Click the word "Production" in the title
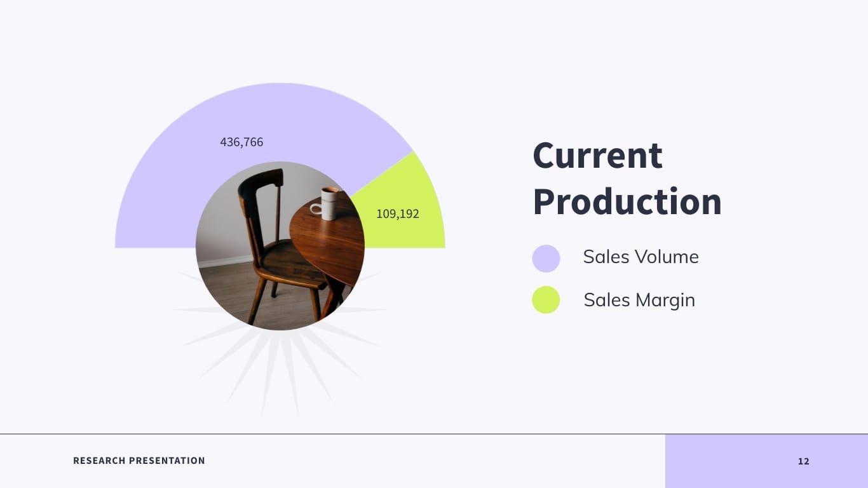The image size is (868, 488). (x=627, y=201)
